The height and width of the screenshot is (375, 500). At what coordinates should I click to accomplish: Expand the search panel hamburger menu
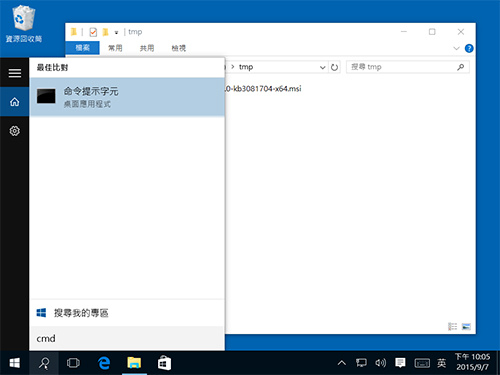click(14, 73)
